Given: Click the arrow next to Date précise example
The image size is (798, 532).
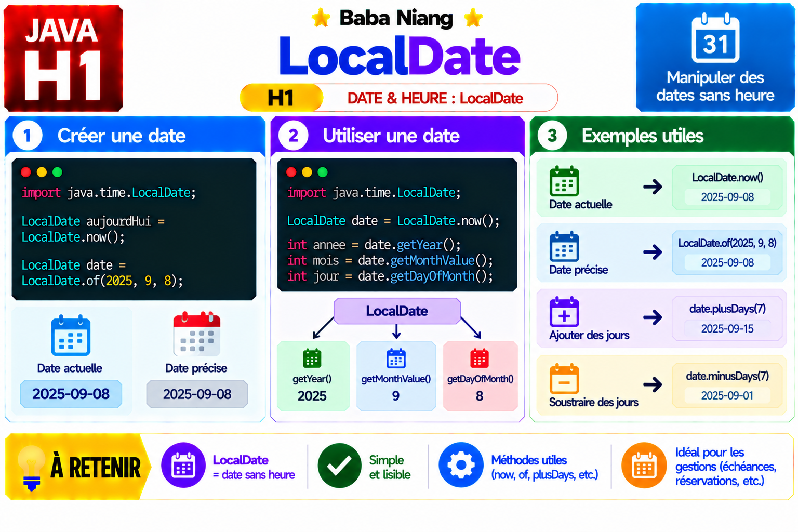Looking at the screenshot, I should pos(653,252).
